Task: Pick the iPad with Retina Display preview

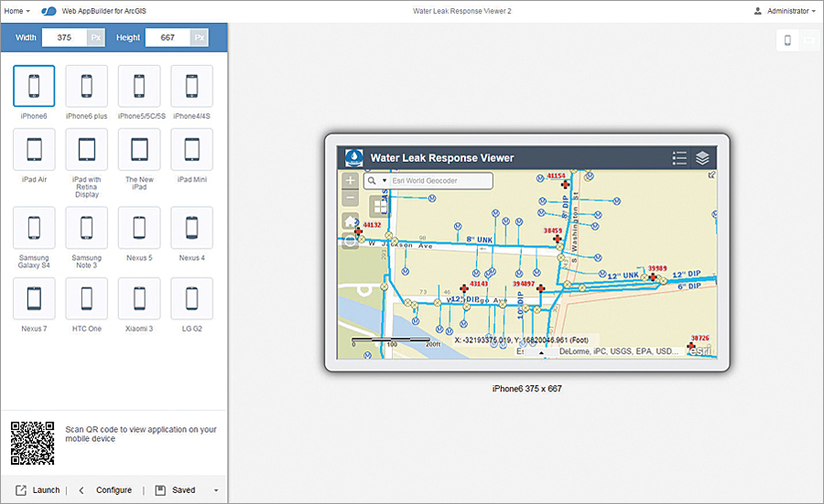Action: [x=87, y=149]
